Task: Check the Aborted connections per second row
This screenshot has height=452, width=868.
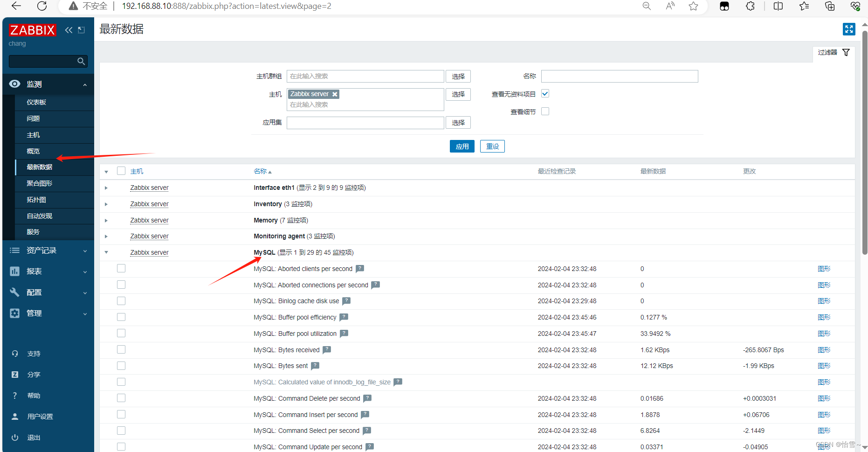Action: [x=121, y=285]
